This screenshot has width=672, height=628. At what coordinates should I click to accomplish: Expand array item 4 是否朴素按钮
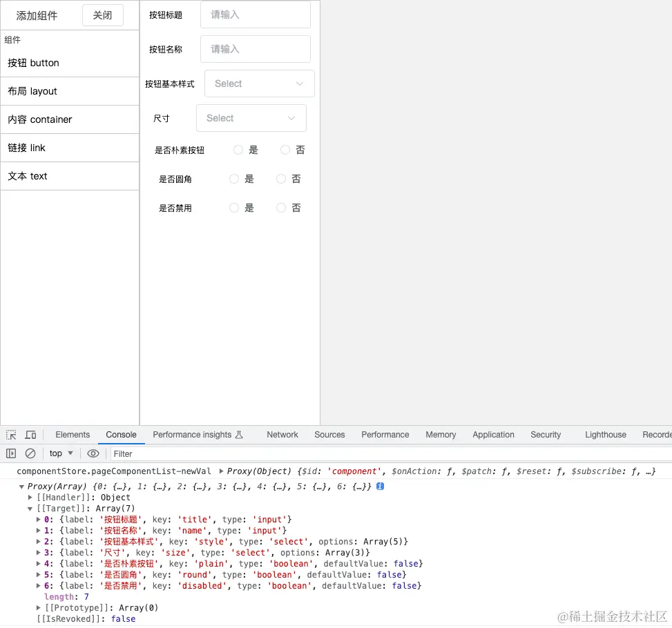pos(38,564)
